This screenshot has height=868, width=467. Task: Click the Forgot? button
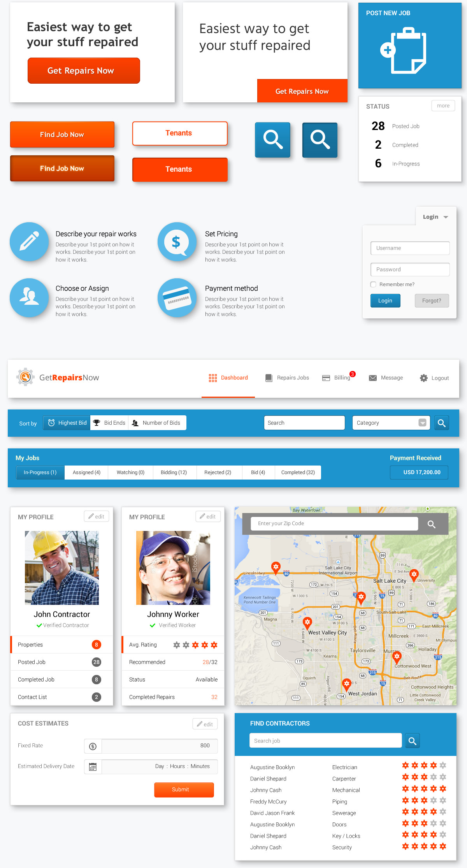coord(432,301)
